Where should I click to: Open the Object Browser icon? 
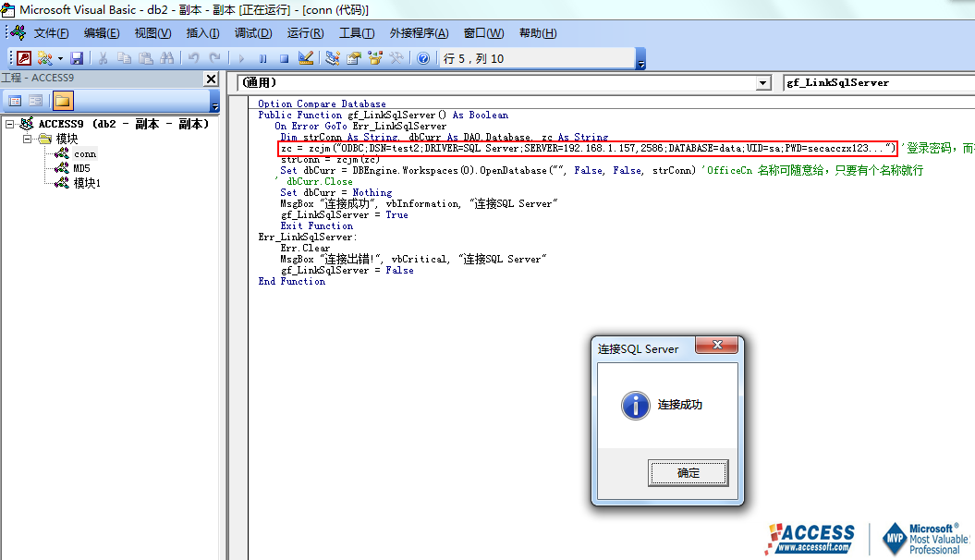pyautogui.click(x=375, y=58)
